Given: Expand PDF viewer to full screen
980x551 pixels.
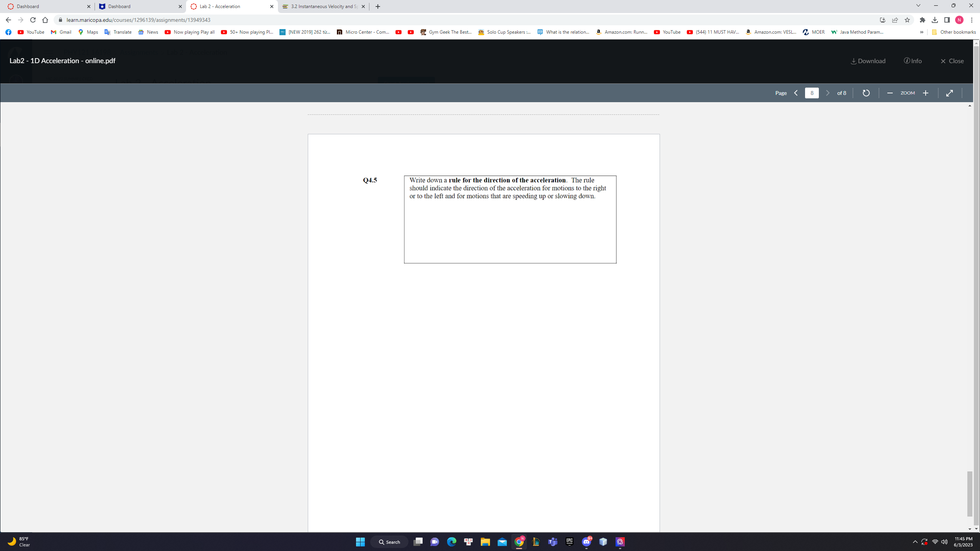Looking at the screenshot, I should pos(949,93).
